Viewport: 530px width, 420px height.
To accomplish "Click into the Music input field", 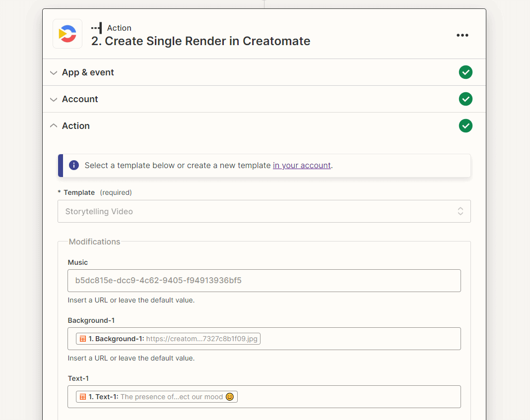I will tap(264, 281).
